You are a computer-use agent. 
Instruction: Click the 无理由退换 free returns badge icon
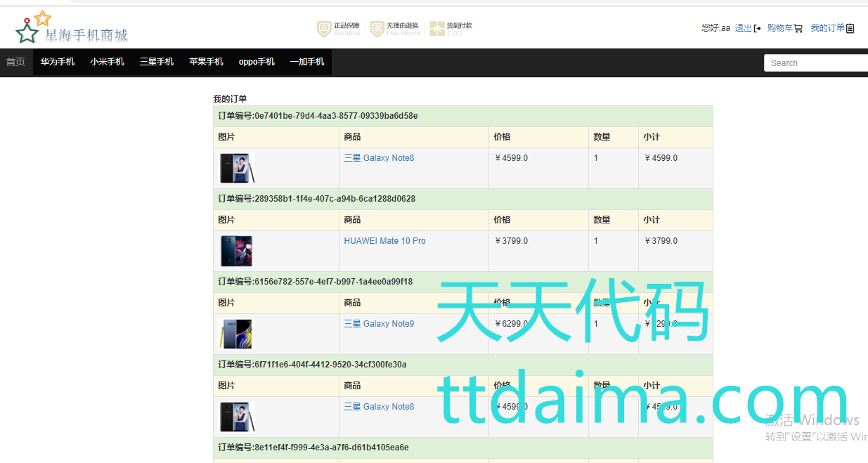click(x=377, y=29)
